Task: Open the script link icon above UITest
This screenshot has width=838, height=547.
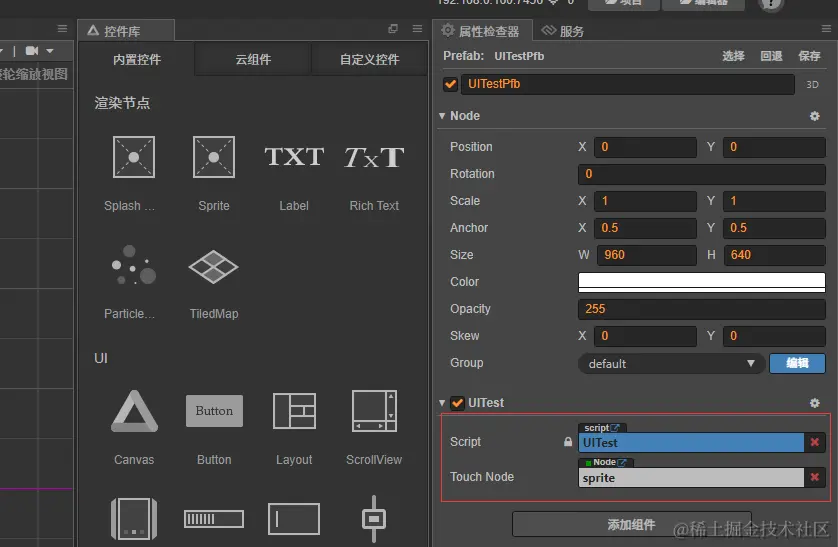Action: point(615,428)
